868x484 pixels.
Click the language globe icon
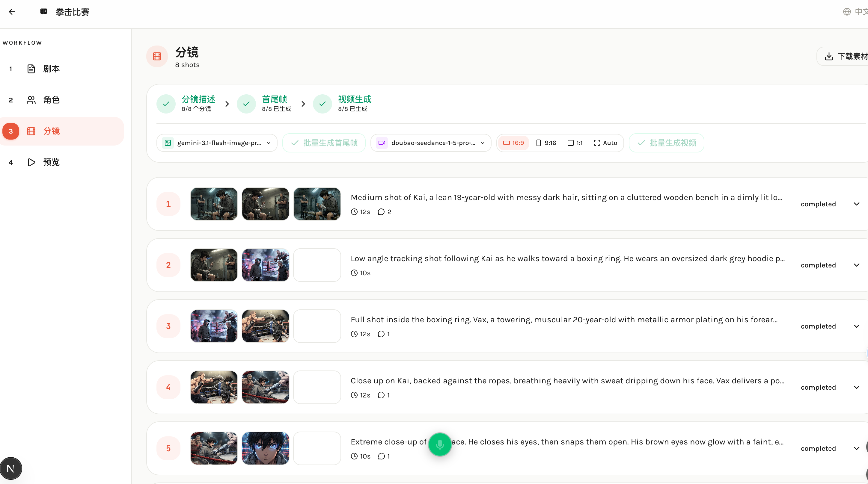coord(847,12)
